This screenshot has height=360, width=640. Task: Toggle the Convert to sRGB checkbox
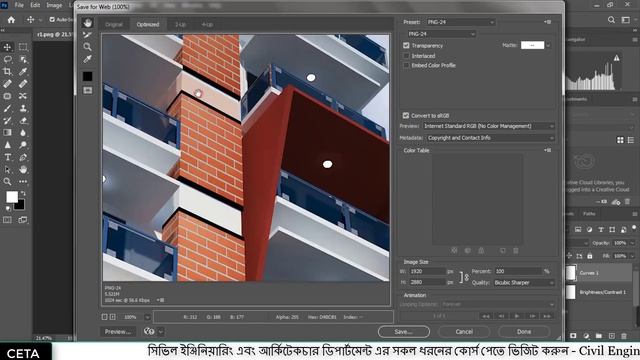pos(406,116)
